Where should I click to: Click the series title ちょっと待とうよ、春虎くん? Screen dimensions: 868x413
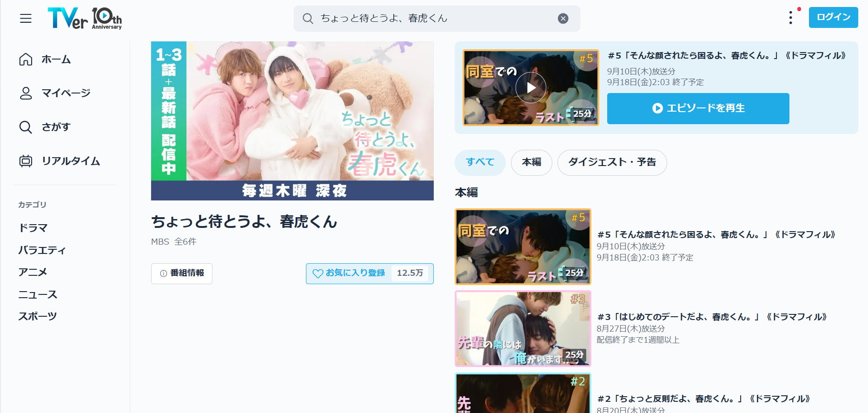pyautogui.click(x=244, y=221)
